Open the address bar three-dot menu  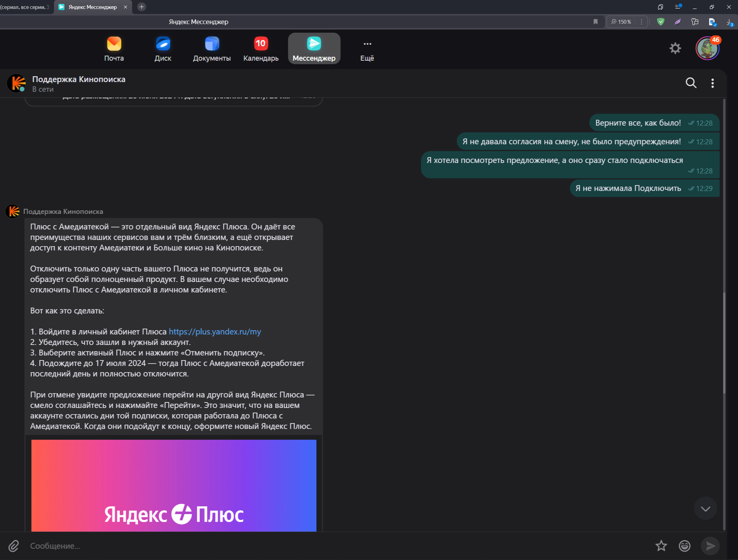point(641,22)
